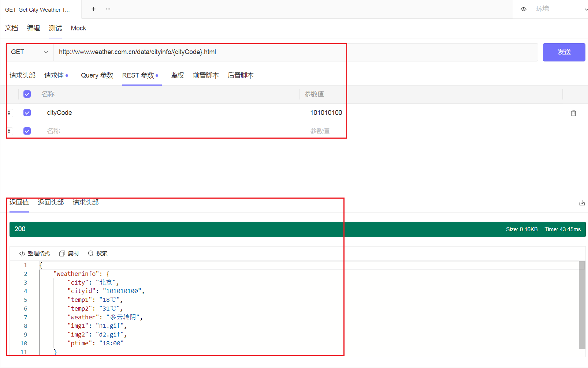Click the "weather": "多云转阴" response line
This screenshot has height=368, width=588.
(x=105, y=317)
